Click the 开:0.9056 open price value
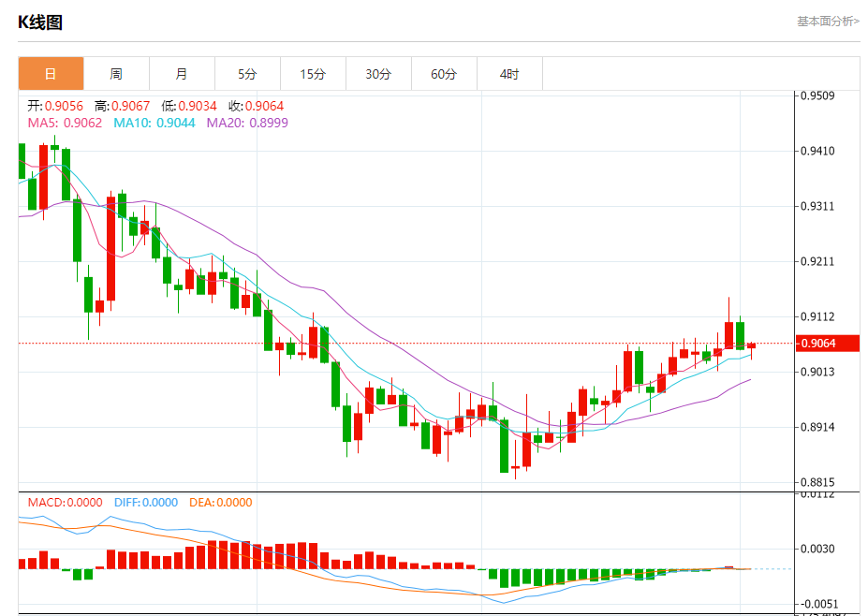Image resolution: width=868 pixels, height=616 pixels. coord(55,106)
